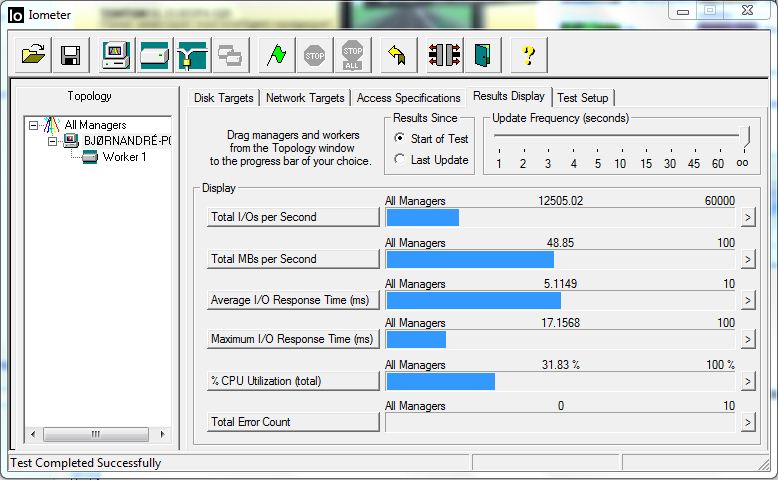Click the Total MBs per Second progress bar
This screenshot has width=778, height=480.
point(560,259)
